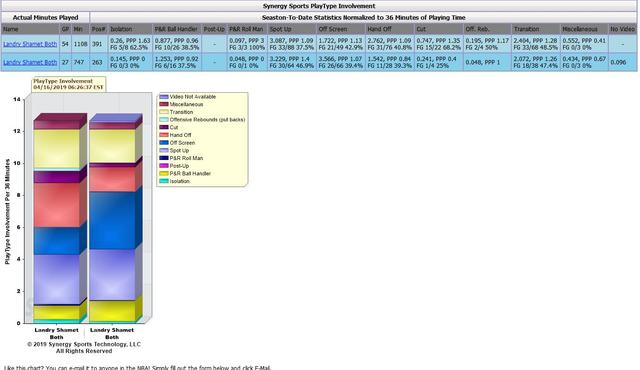Image resolution: width=640 pixels, height=370 pixels.
Task: Click the Actual Minutes Played header
Action: pos(45,18)
